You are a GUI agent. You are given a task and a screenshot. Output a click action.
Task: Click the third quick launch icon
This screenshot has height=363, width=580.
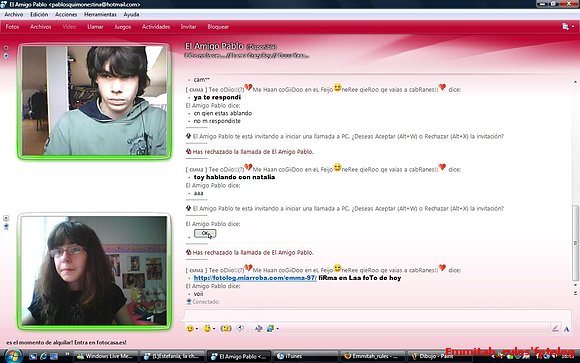click(x=54, y=356)
